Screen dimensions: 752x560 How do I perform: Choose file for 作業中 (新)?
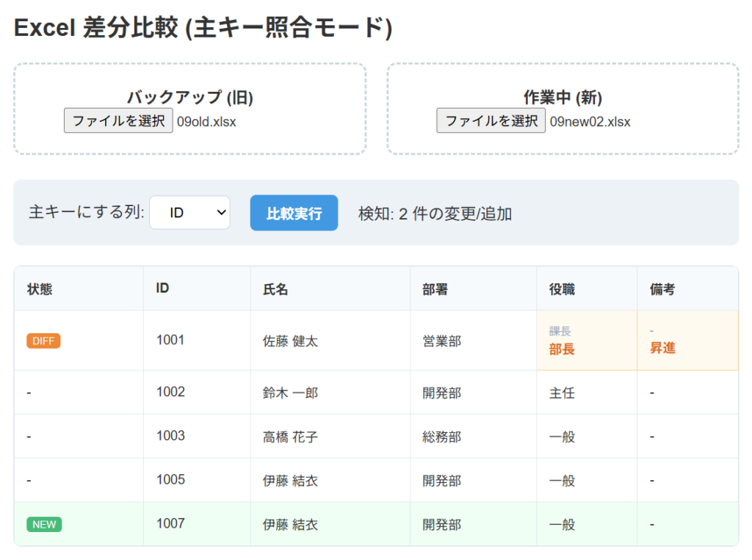tap(491, 120)
